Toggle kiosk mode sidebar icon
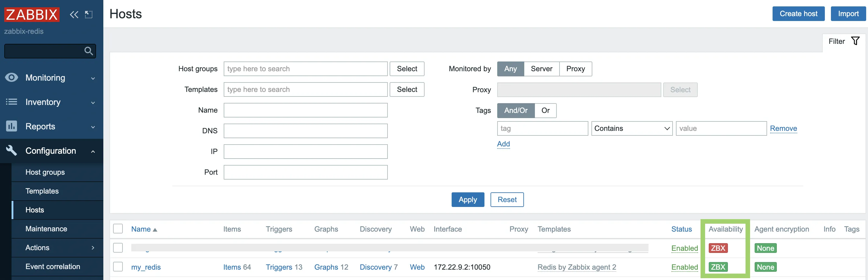The width and height of the screenshot is (868, 280). [x=89, y=15]
